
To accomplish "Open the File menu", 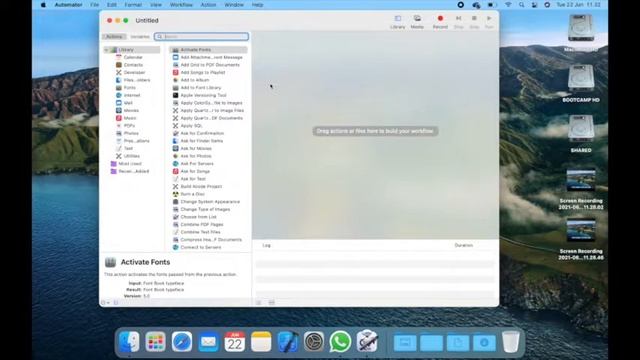I will [94, 5].
